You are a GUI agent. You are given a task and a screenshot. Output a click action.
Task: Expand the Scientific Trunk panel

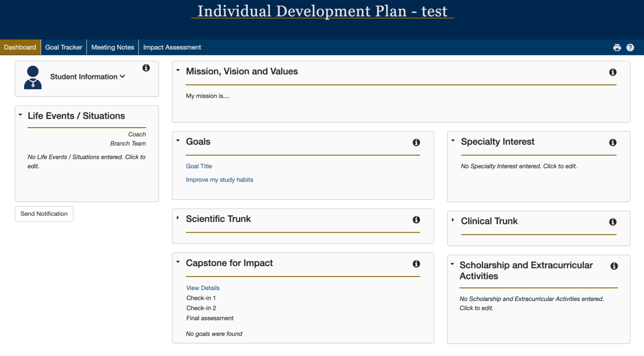click(x=178, y=218)
